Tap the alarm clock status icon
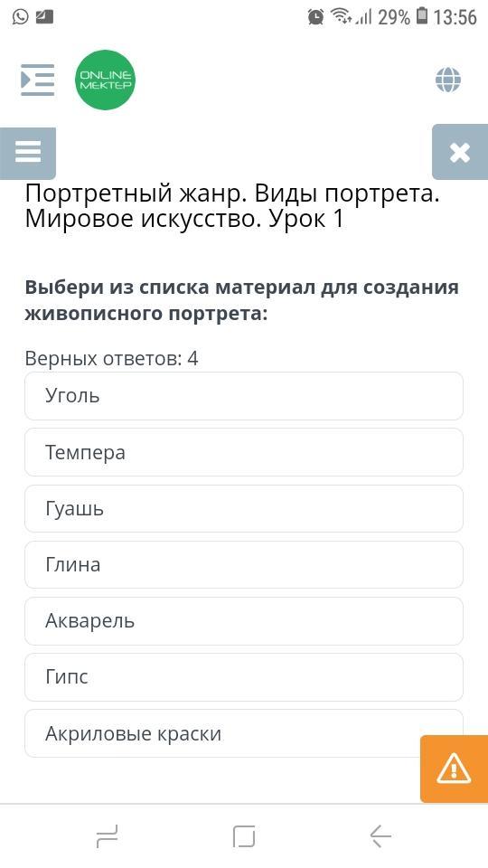This screenshot has height=868, width=488. pos(316,17)
